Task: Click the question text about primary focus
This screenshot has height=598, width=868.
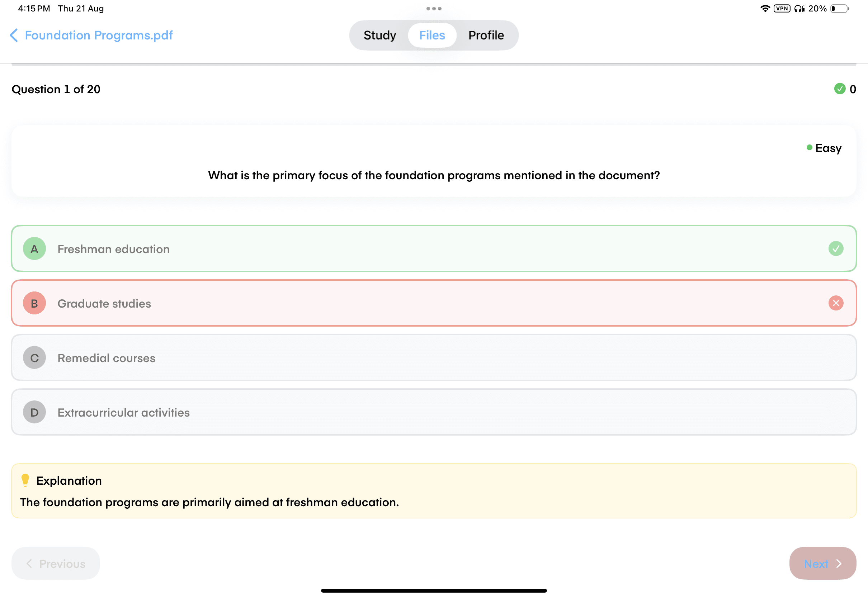Action: [x=434, y=175]
